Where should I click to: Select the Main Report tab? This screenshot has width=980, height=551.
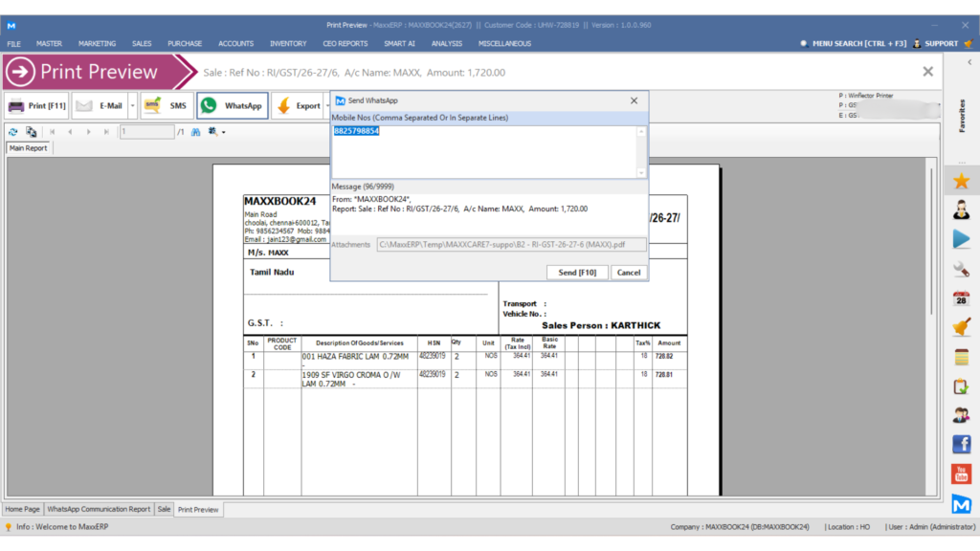coord(28,148)
